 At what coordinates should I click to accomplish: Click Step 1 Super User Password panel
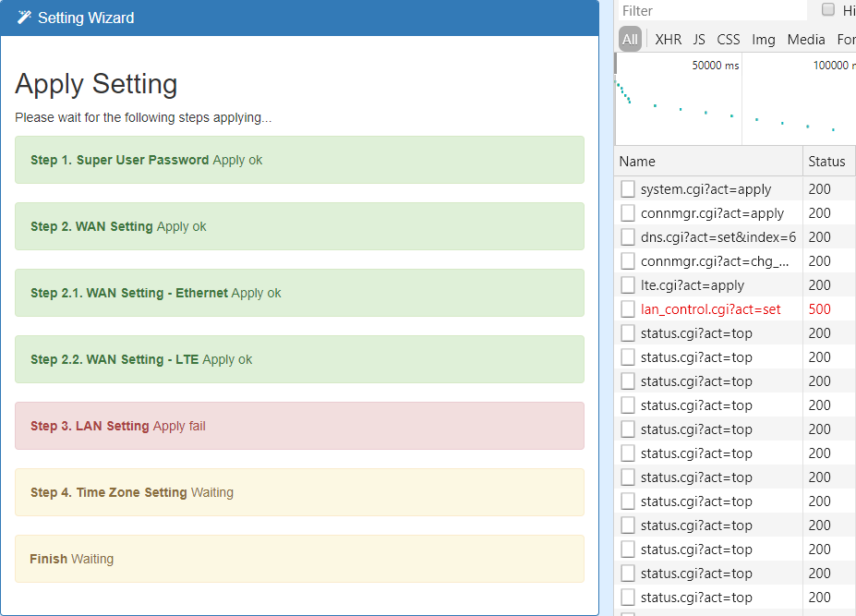[299, 160]
